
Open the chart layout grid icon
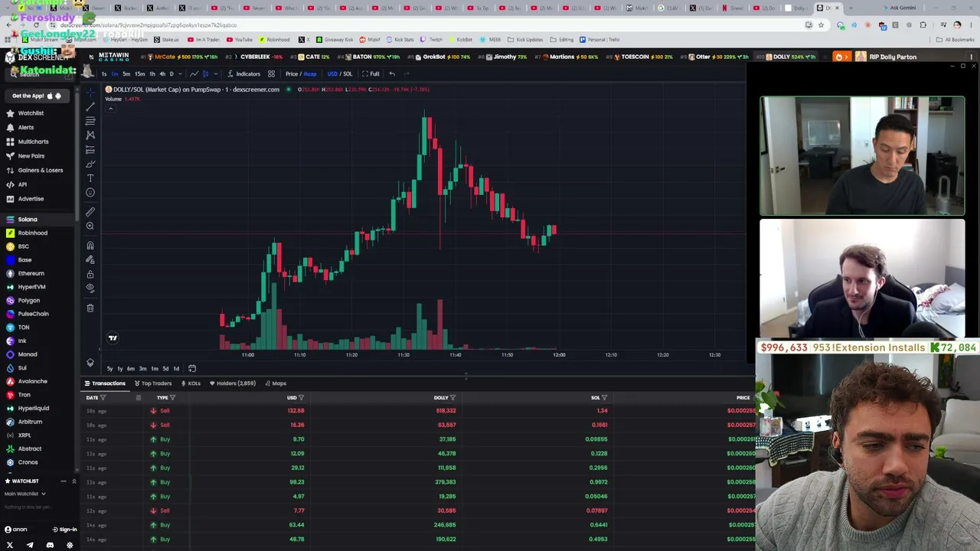[x=271, y=74]
